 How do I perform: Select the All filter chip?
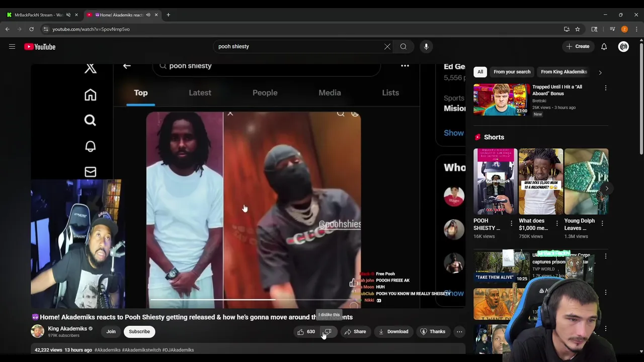(x=480, y=72)
